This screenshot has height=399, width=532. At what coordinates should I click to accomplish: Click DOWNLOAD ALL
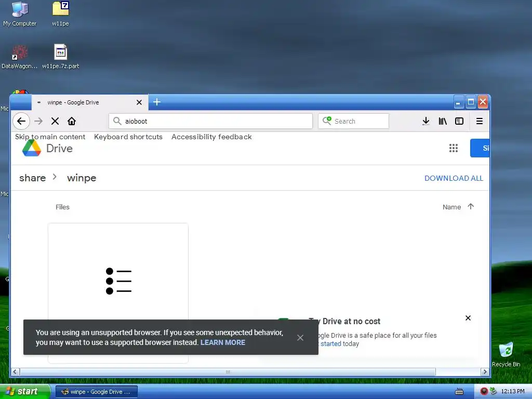point(454,178)
